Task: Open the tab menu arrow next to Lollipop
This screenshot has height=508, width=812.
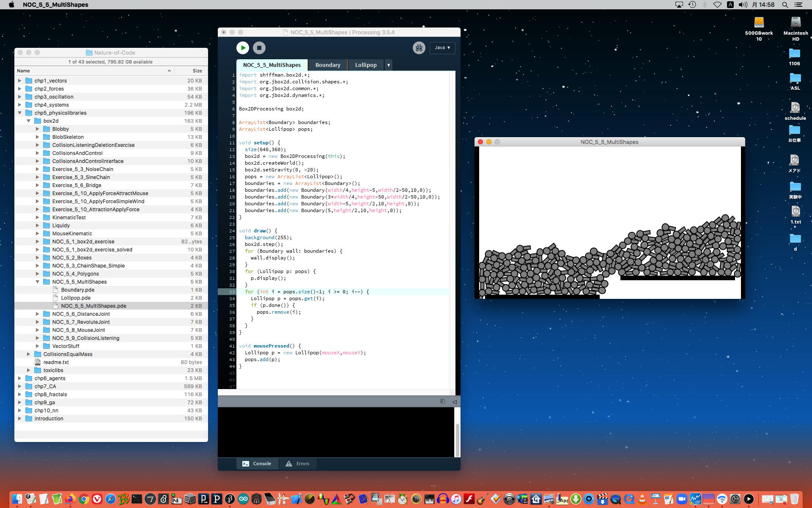Action: 388,65
